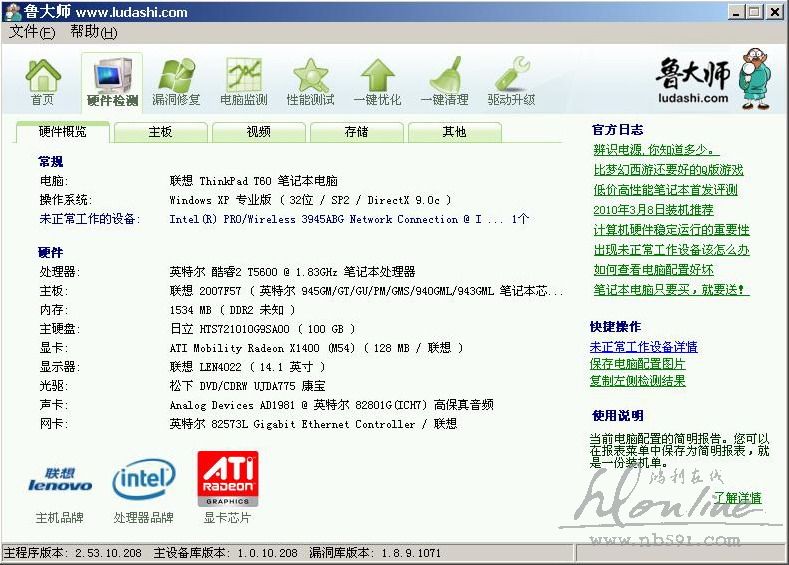Click the Lenovo brand logo

coord(60,479)
